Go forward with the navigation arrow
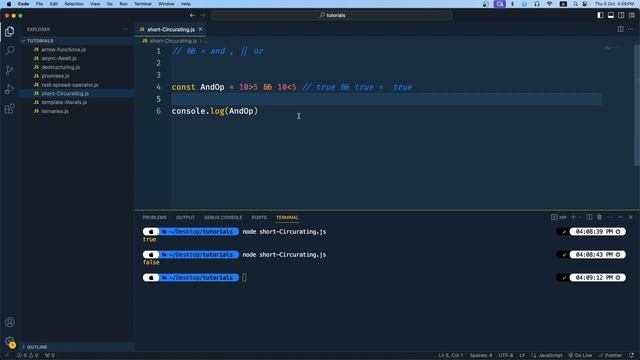The width and height of the screenshot is (640, 360). 203,15
